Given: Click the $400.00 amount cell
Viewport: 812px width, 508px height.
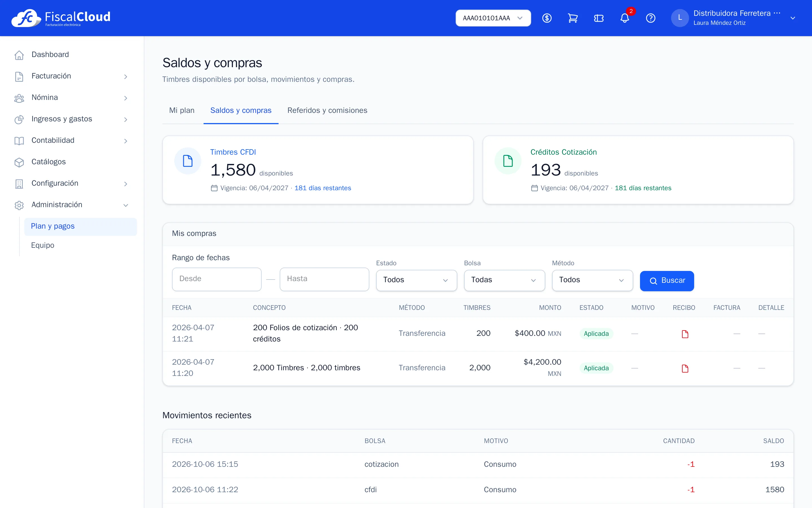Looking at the screenshot, I should (538, 333).
